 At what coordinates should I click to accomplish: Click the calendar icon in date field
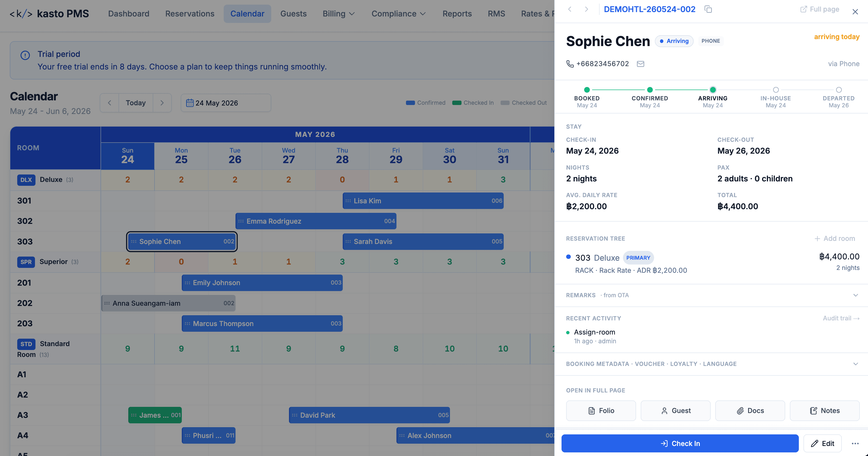(190, 103)
